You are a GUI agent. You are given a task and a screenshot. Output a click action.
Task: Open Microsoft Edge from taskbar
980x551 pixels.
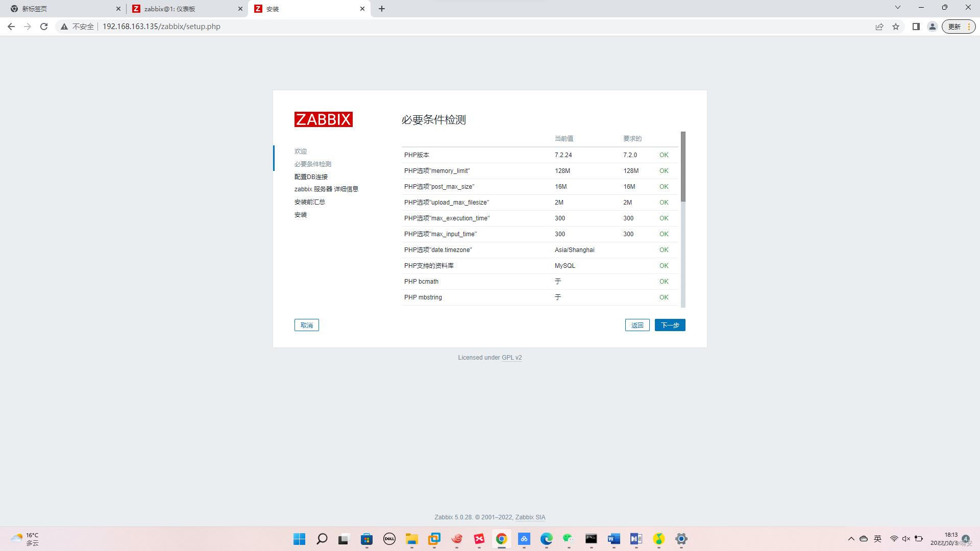pos(547,539)
